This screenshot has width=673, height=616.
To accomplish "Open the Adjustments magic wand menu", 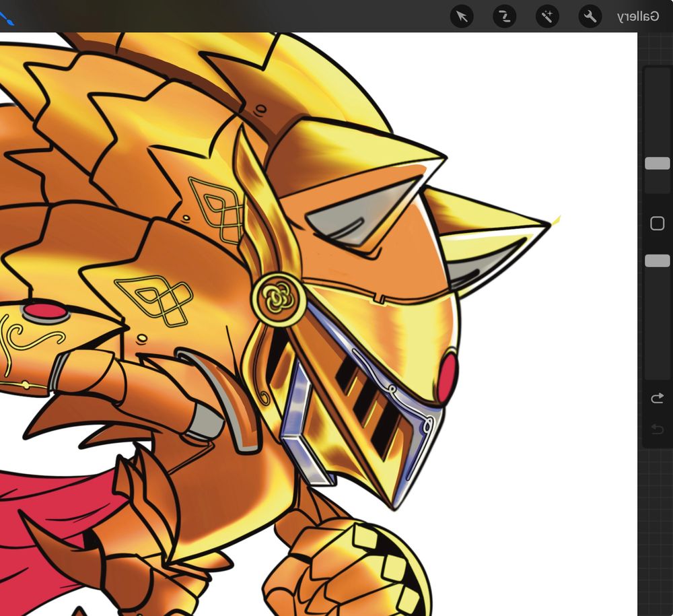I will click(547, 17).
